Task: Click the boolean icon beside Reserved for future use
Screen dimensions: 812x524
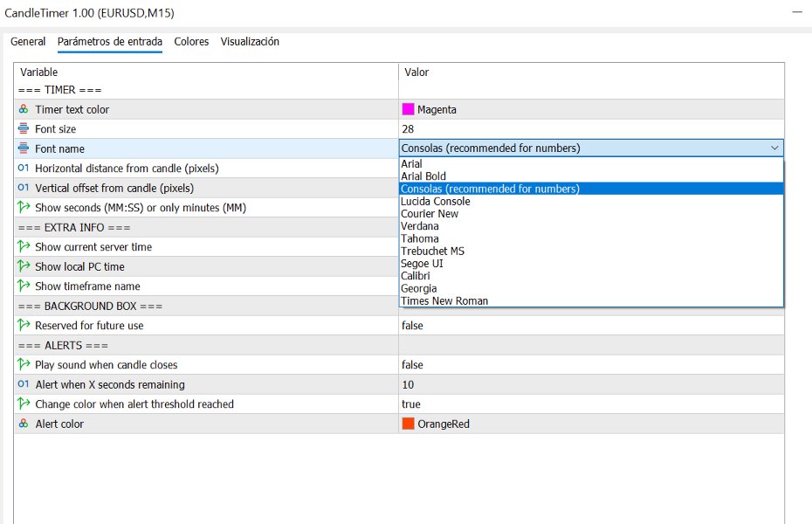Action: pyautogui.click(x=24, y=325)
